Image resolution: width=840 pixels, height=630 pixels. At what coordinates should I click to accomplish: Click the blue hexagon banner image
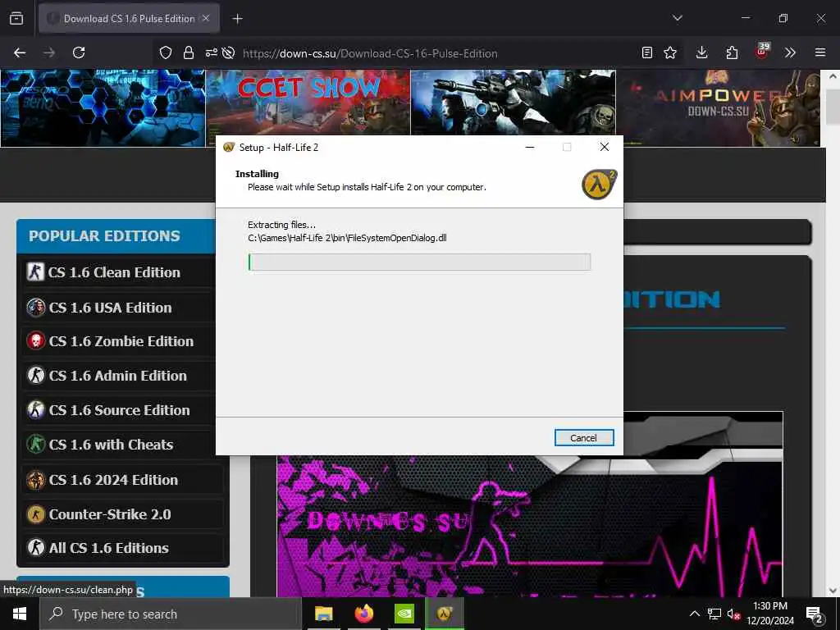click(x=103, y=107)
